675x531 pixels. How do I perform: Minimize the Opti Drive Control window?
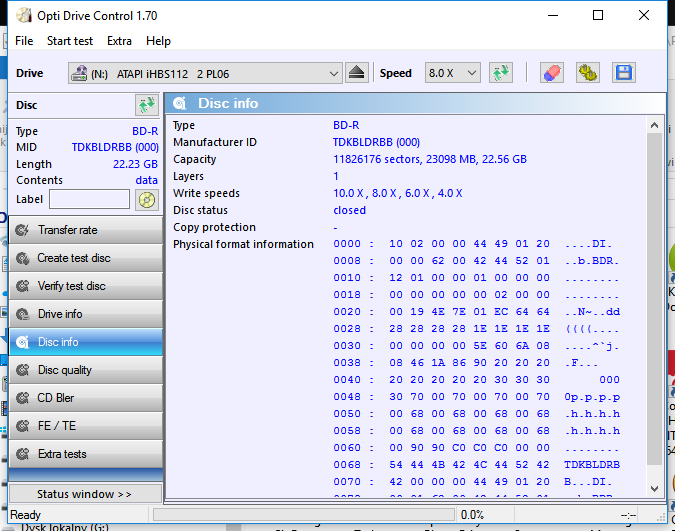(x=553, y=16)
